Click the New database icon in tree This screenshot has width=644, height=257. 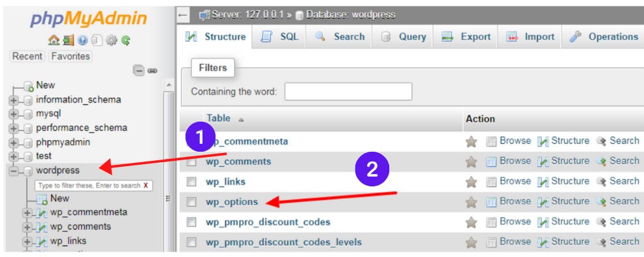29,86
